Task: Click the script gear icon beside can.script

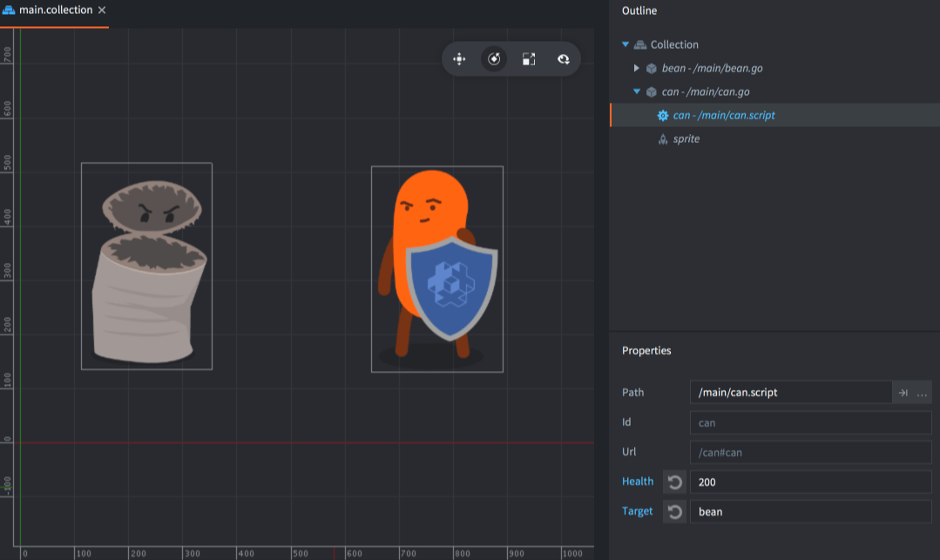Action: (x=662, y=115)
